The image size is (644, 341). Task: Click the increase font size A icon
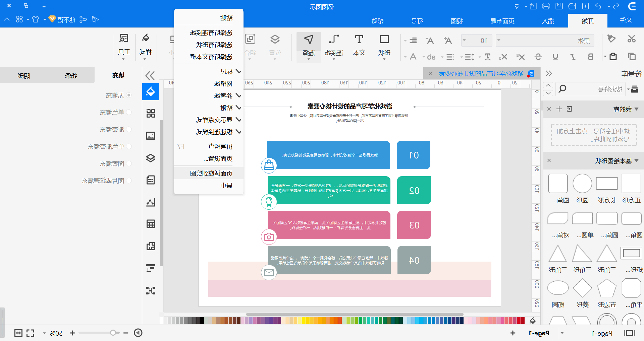point(447,41)
